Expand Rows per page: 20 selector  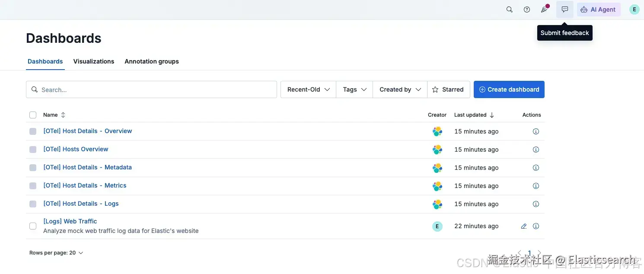[56, 253]
